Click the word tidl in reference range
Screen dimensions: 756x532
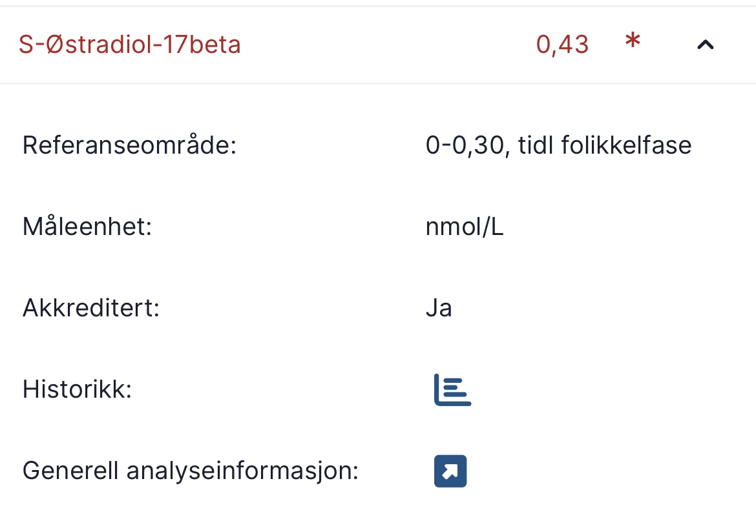(x=536, y=145)
